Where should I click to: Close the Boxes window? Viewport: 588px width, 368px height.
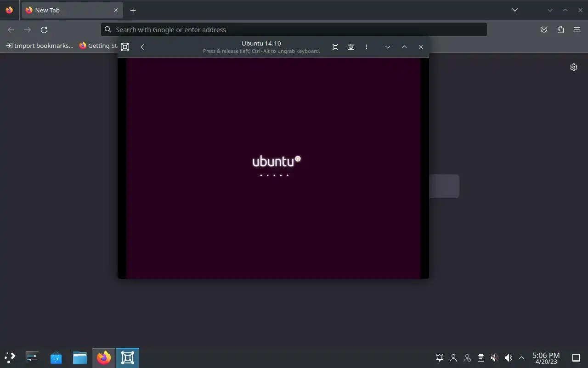click(x=421, y=47)
